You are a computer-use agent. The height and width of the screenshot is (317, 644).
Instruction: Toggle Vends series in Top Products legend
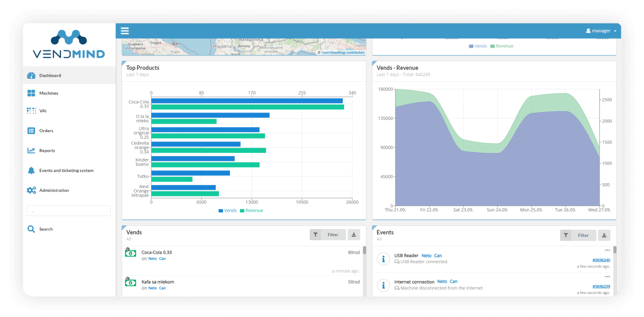point(227,211)
